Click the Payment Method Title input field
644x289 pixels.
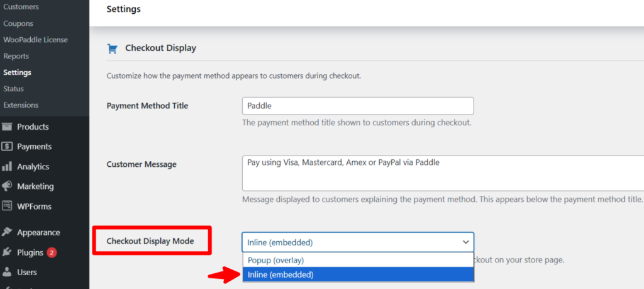358,106
